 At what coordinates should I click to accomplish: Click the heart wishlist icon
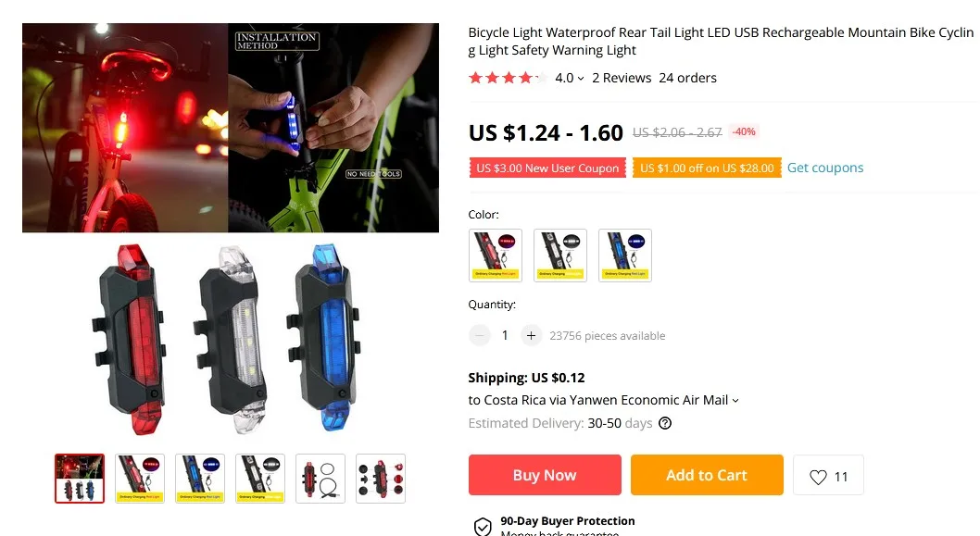pos(818,477)
